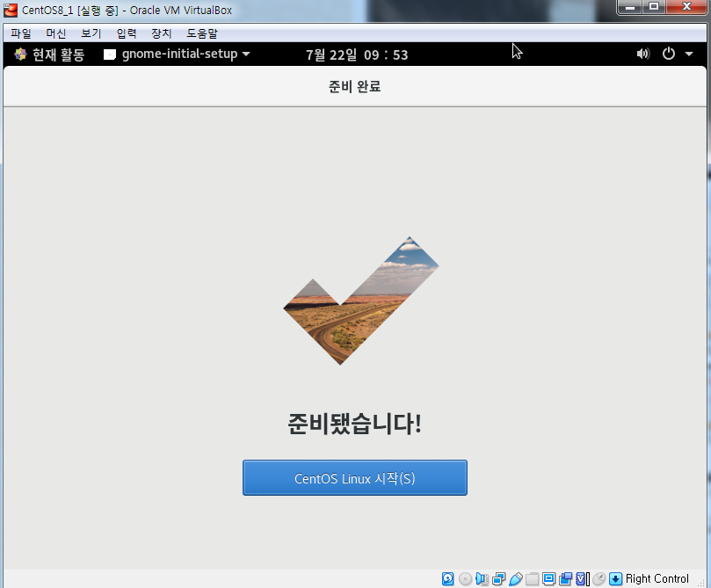This screenshot has height=588, width=711.
Task: Click the recording status icon
Action: tap(565, 579)
